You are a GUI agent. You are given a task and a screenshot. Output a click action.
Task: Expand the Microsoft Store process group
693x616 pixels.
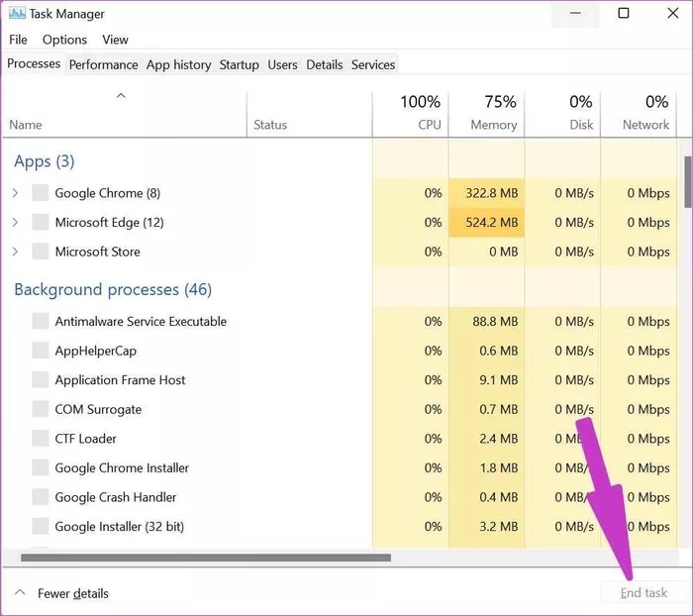click(x=15, y=252)
